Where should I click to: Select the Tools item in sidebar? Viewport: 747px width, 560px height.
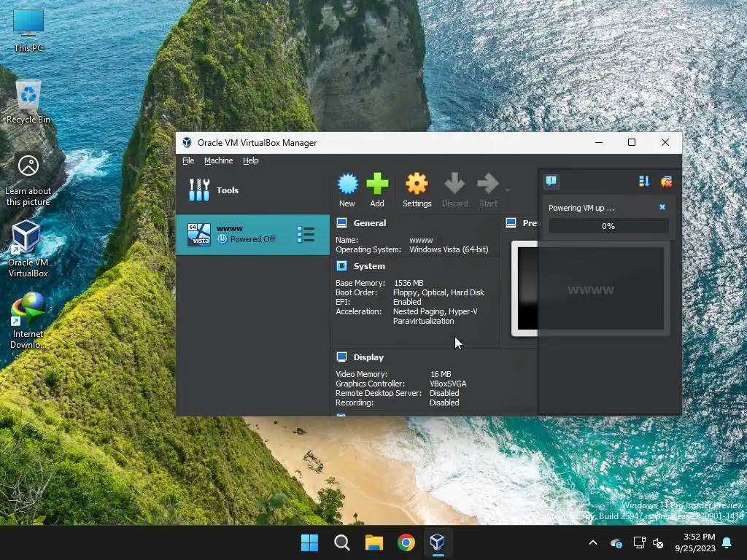click(x=252, y=190)
